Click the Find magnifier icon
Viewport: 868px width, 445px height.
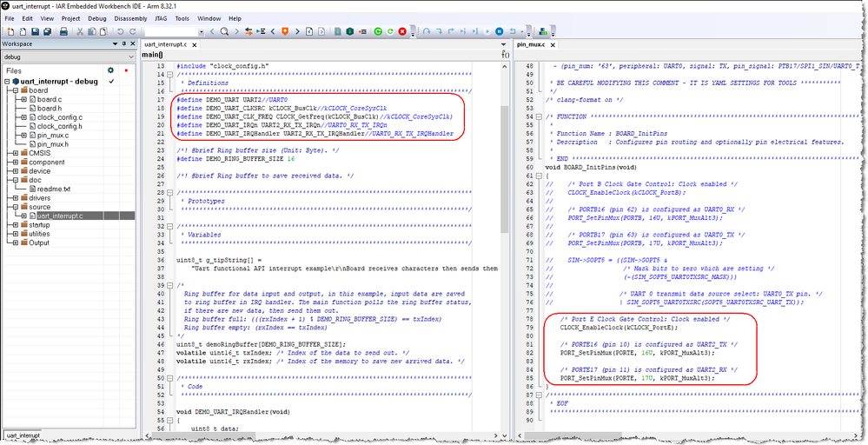224,31
